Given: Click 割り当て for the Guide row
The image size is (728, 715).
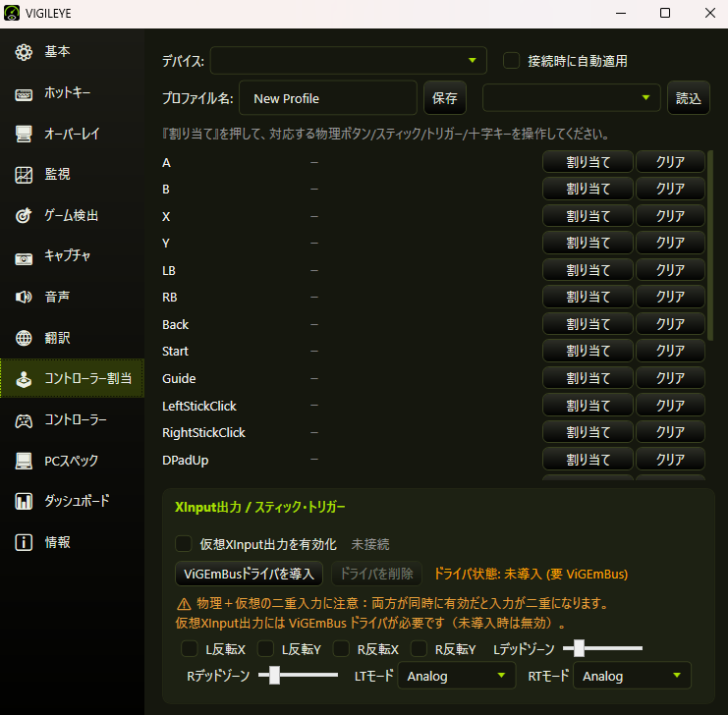Looking at the screenshot, I should (x=588, y=378).
